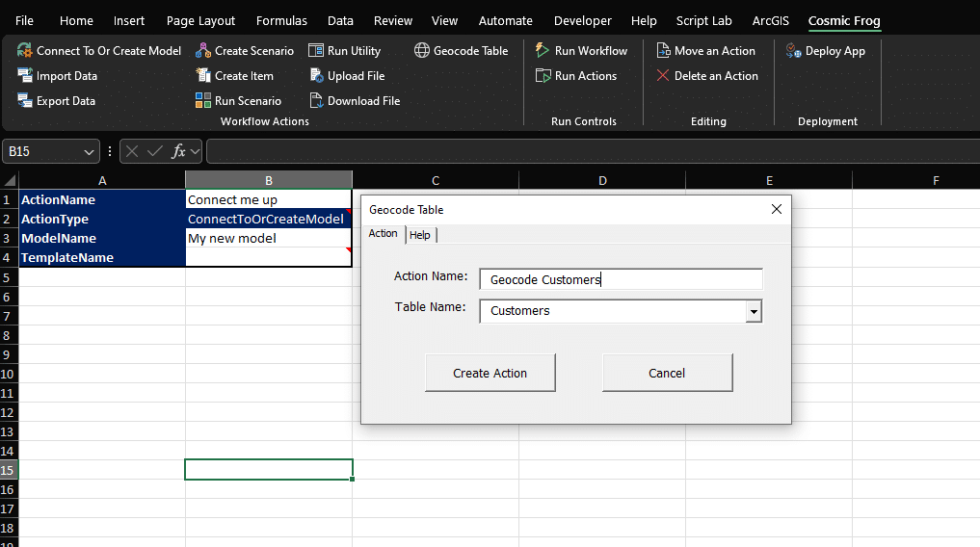Open the Help ribbon tab
The image size is (980, 547).
tap(644, 20)
